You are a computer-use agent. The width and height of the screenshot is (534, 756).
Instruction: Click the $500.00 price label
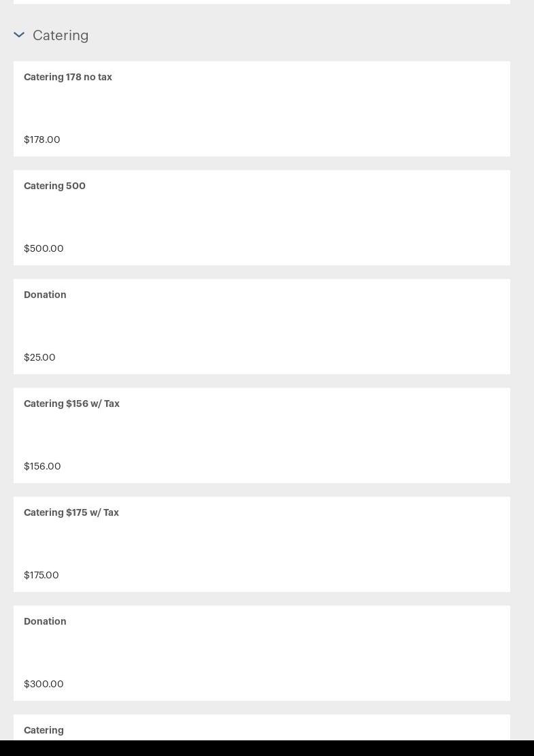click(44, 248)
